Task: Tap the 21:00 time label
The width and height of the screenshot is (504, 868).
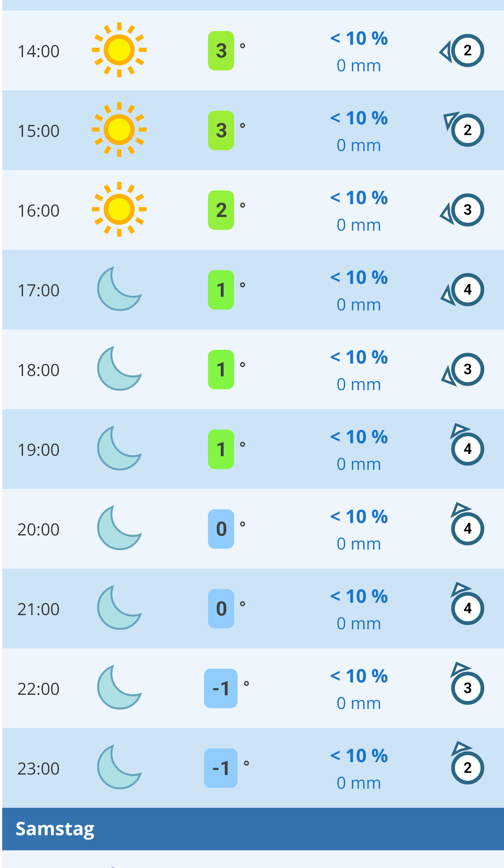Action: tap(38, 609)
